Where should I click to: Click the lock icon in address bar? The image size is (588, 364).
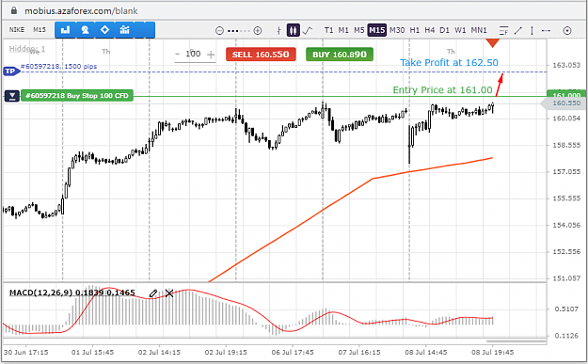tap(14, 11)
